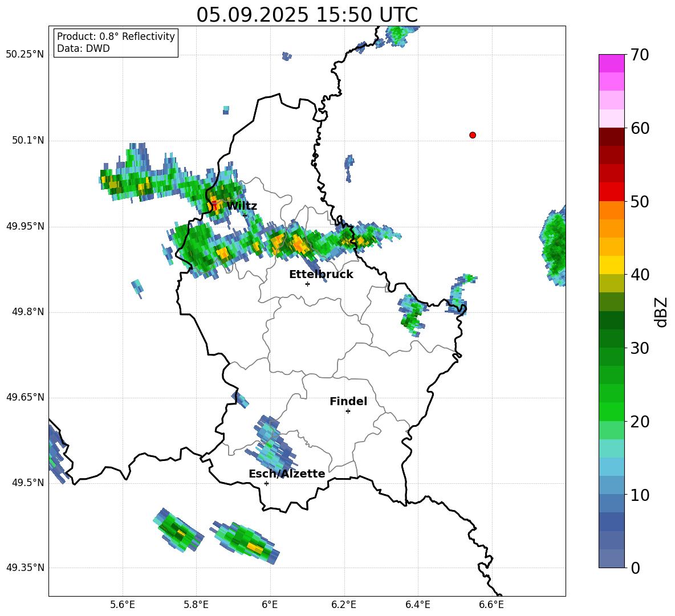Click the 6.2°E longitude tick label

[x=344, y=605]
